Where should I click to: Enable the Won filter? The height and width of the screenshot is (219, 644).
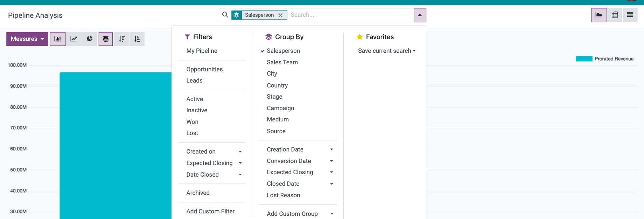192,122
